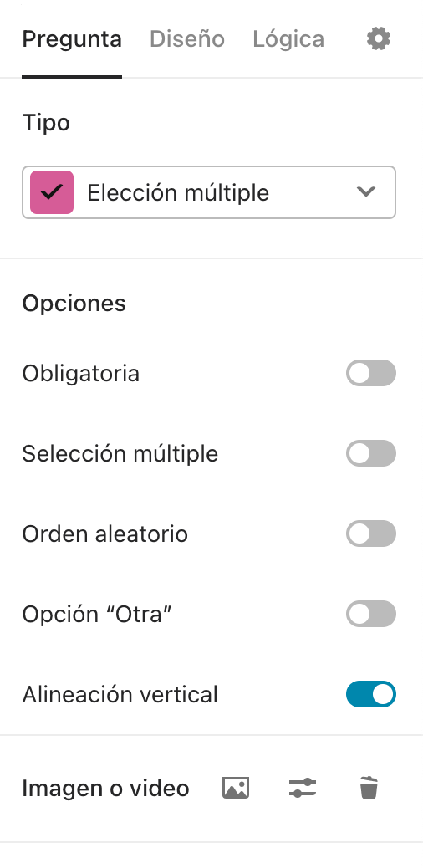
Task: Click the Obligatoria label text
Action: click(81, 373)
